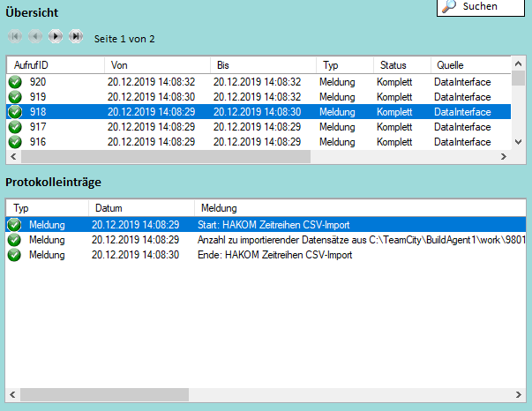Sort overview by Quelle column header
The width and height of the screenshot is (532, 411).
pos(468,65)
